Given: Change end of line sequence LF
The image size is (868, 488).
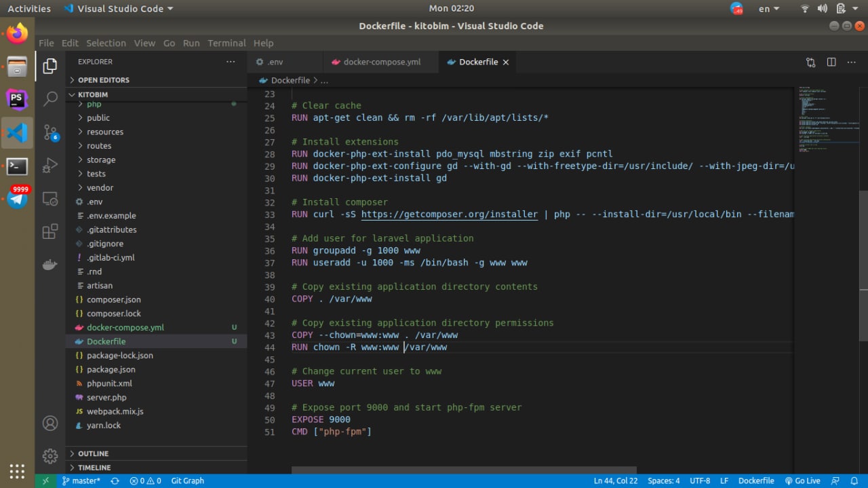Looking at the screenshot, I should (x=724, y=481).
